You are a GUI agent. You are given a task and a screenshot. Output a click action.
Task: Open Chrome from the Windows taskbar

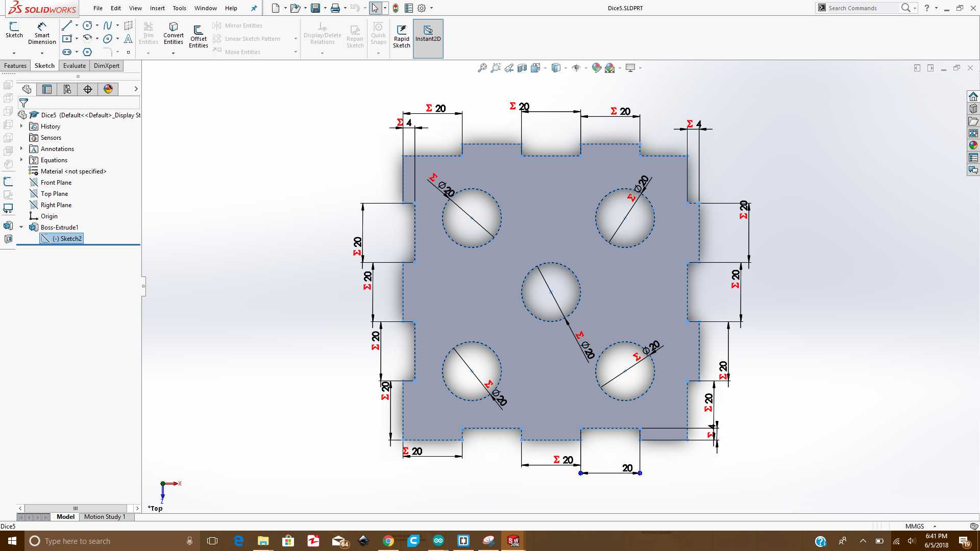click(388, 541)
